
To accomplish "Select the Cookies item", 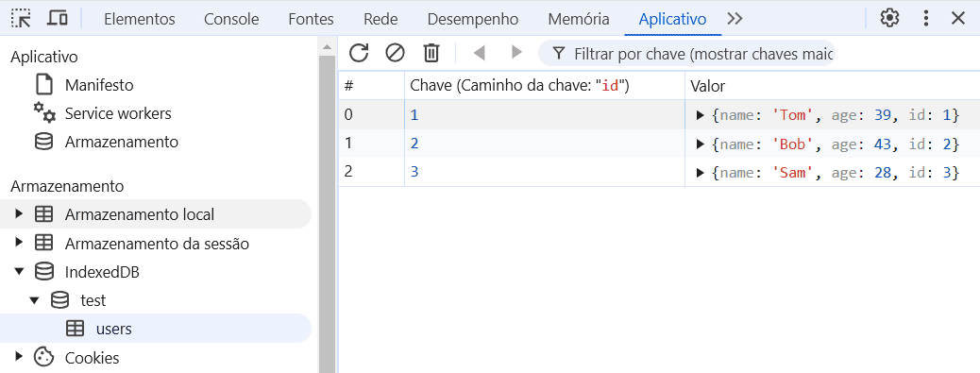I will click(x=92, y=357).
